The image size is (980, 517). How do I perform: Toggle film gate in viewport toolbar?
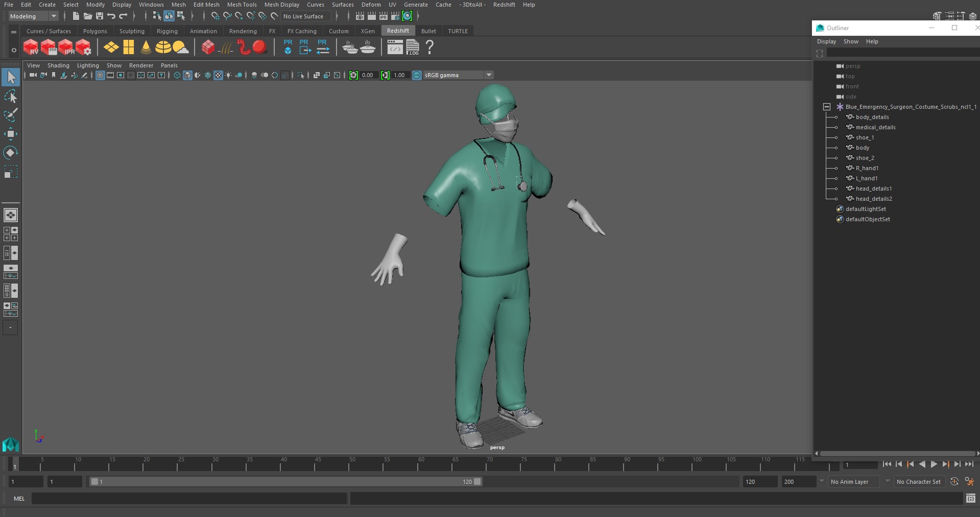click(110, 75)
